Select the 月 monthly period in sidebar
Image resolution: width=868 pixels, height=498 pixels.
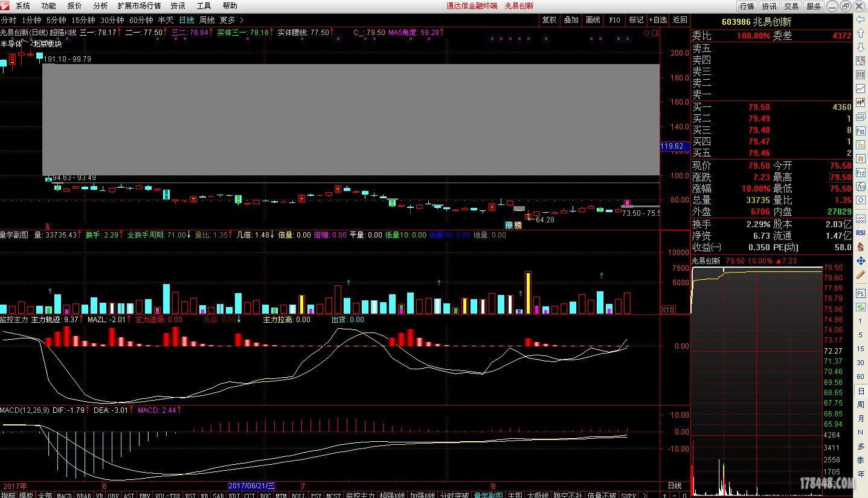[x=861, y=419]
